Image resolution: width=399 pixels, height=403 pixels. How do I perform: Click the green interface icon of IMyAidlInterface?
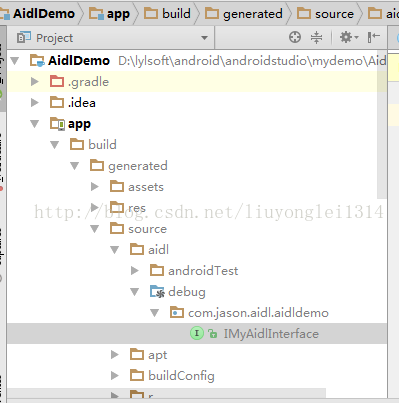coord(197,333)
